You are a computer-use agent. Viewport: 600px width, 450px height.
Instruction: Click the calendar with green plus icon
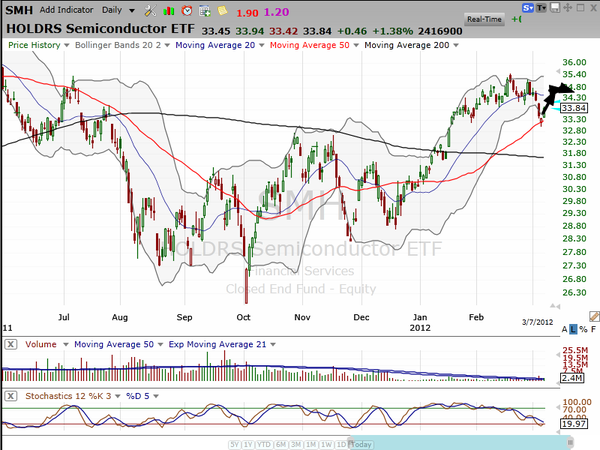205,11
